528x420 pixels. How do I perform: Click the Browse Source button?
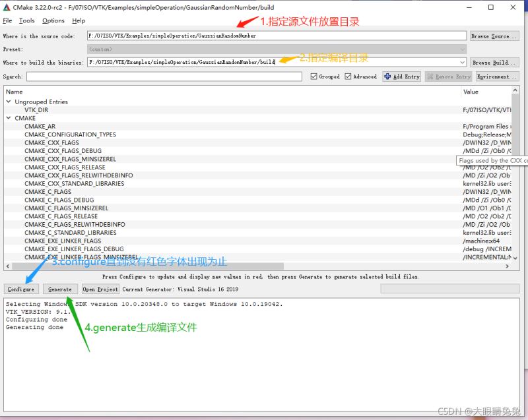pos(494,36)
